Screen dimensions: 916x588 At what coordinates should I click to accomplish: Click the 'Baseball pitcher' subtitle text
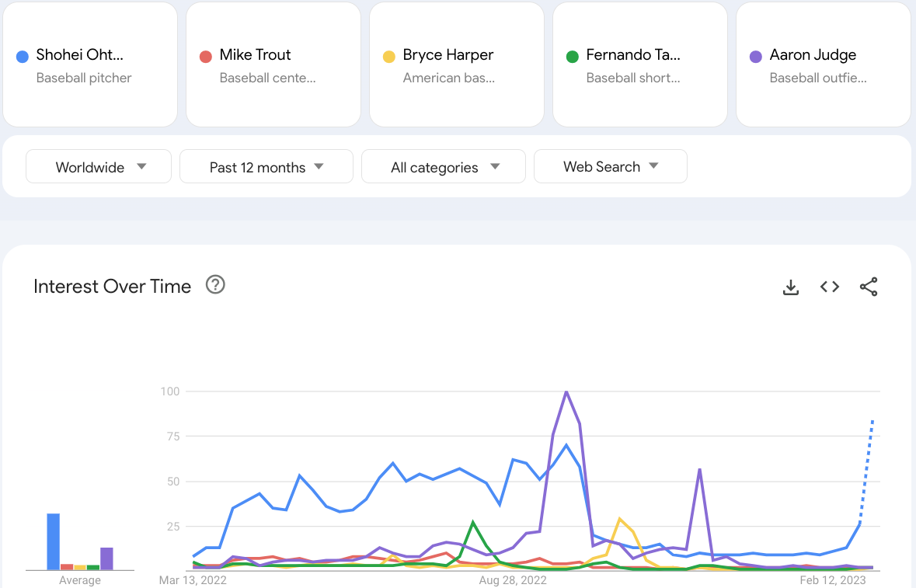click(x=84, y=78)
